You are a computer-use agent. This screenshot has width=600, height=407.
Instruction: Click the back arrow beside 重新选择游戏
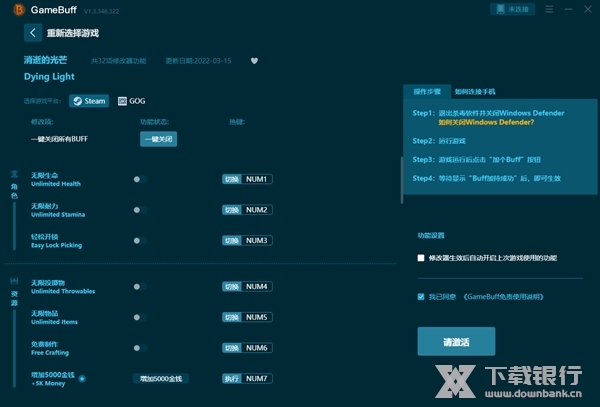(33, 32)
